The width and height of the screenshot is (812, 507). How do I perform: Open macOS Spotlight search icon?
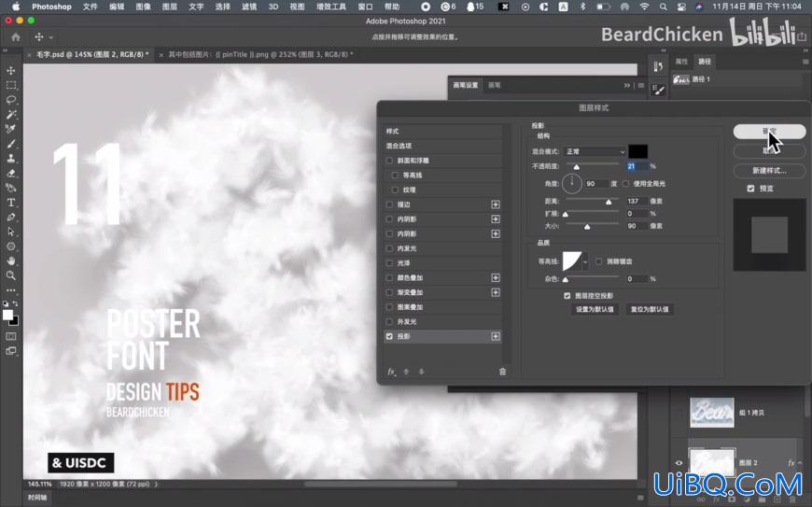pos(663,7)
